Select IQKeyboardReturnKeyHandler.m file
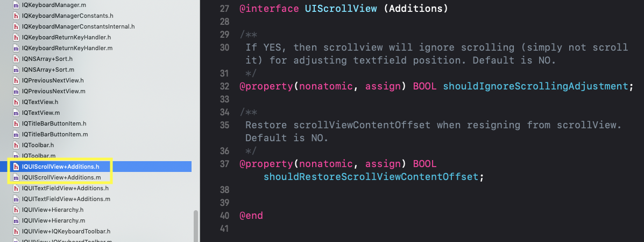Viewport: 644px width, 242px height. point(67,48)
